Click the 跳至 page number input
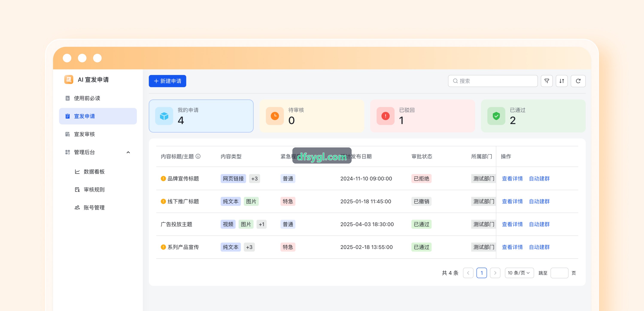The image size is (644, 311). [x=559, y=273]
